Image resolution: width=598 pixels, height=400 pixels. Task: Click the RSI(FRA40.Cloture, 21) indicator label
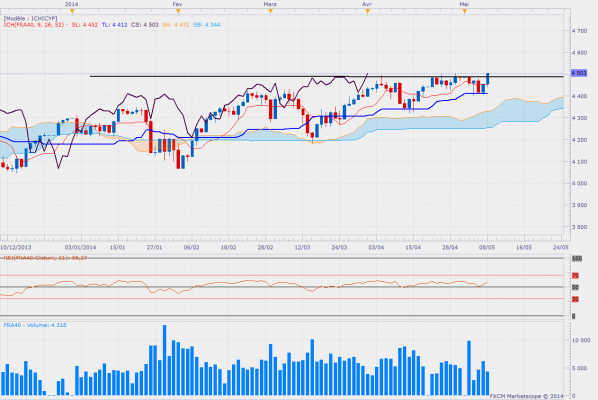click(45, 258)
